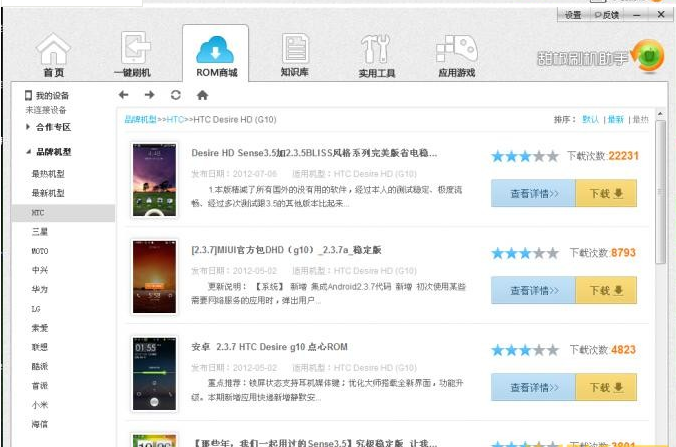The height and width of the screenshot is (447, 676).
Task: Click the home icon in browser toolbar
Action: click(202, 95)
